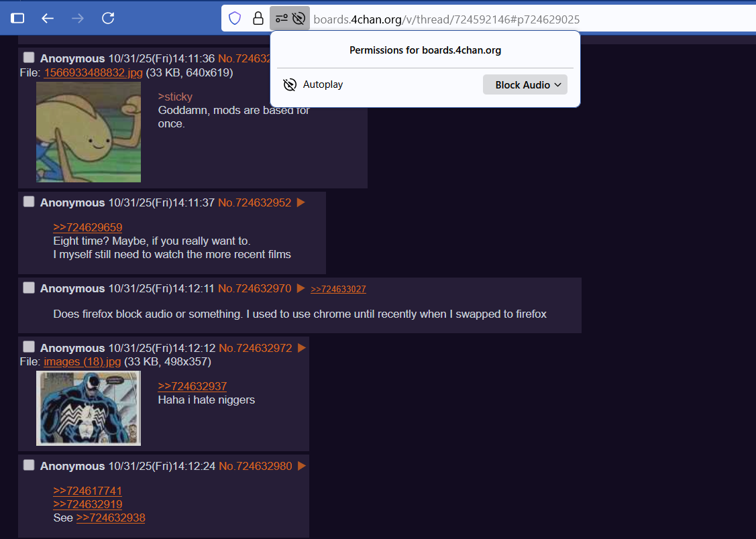This screenshot has width=756, height=539.
Task: Tick the checkbox for post No.724632972
Action: [29, 347]
